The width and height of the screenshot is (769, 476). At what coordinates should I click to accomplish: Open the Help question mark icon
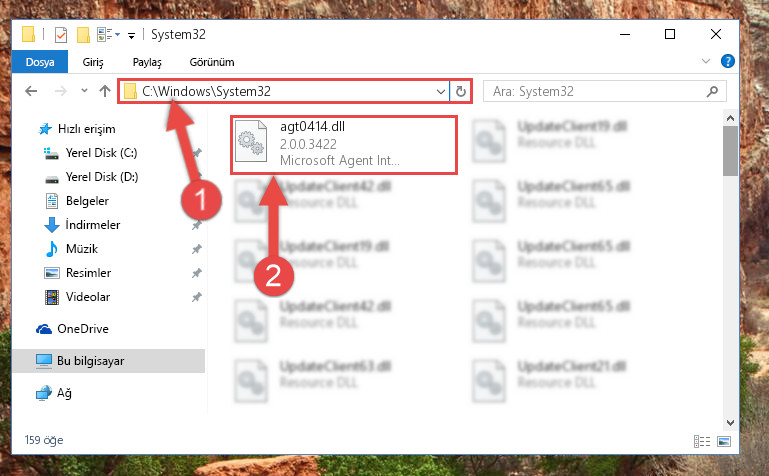pos(727,61)
